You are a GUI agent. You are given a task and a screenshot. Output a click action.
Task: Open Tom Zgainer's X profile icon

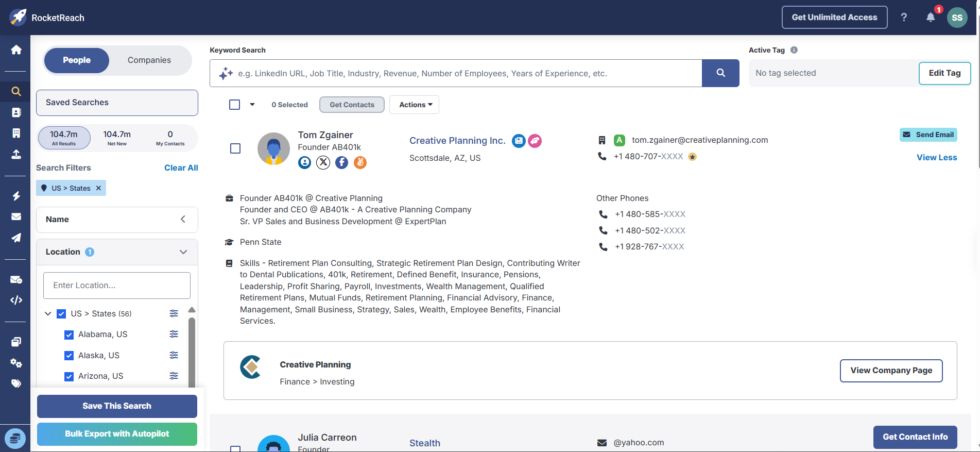pyautogui.click(x=323, y=163)
